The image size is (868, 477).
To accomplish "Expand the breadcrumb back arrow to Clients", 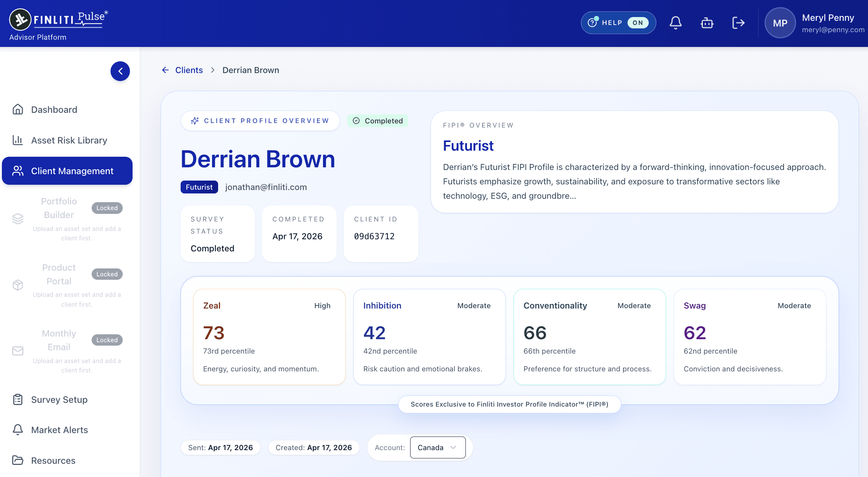I will click(x=165, y=70).
